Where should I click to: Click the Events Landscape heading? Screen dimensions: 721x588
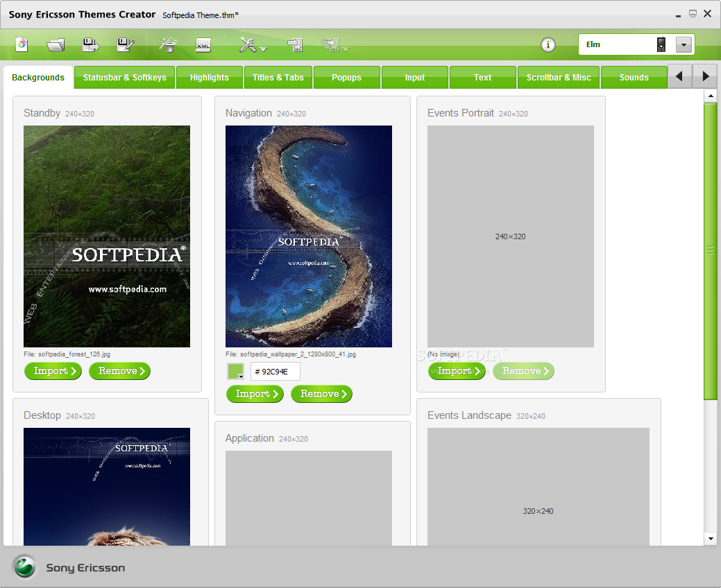pos(469,415)
